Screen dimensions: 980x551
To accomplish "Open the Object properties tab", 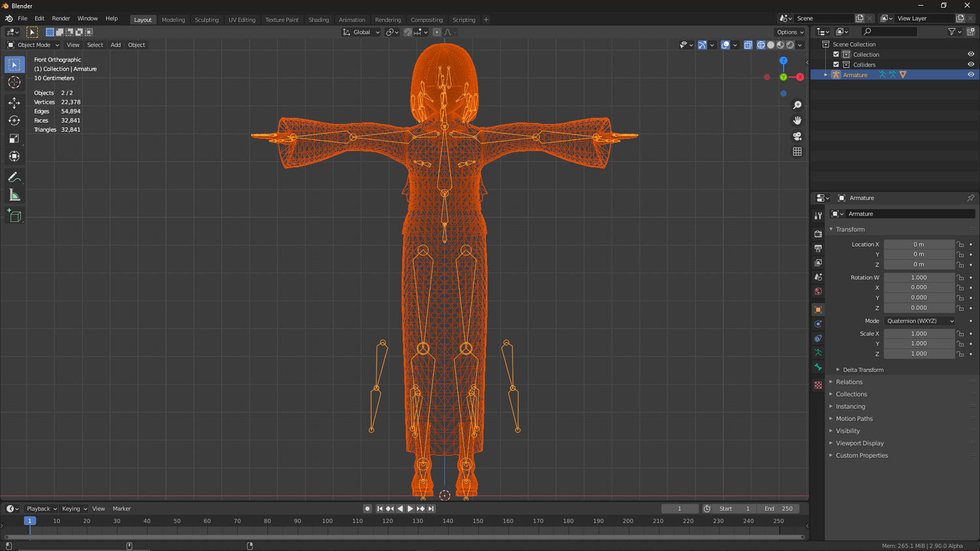I will pyautogui.click(x=818, y=309).
